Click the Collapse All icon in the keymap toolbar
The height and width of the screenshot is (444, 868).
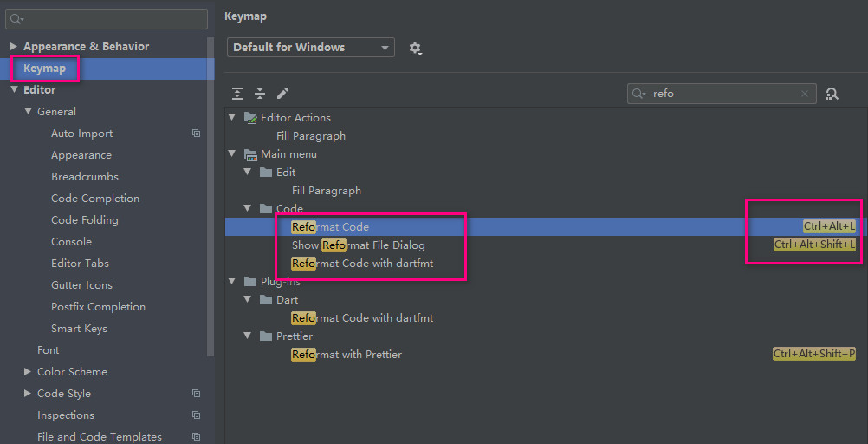(260, 93)
